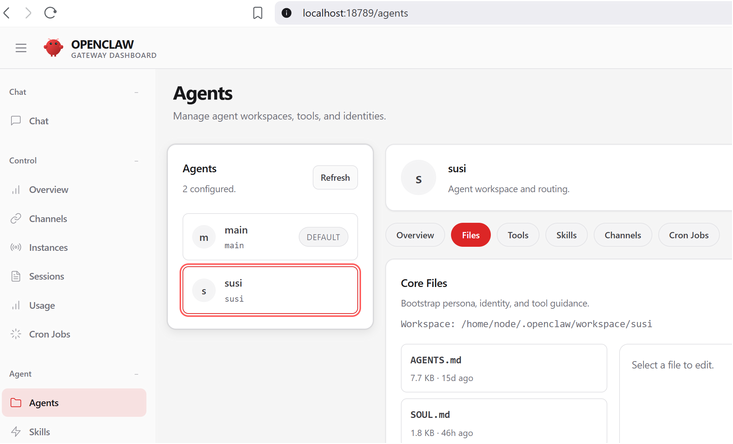Click the 'Bootstrap persona, identity' description text
Image resolution: width=733 pixels, height=444 pixels.
tap(495, 303)
